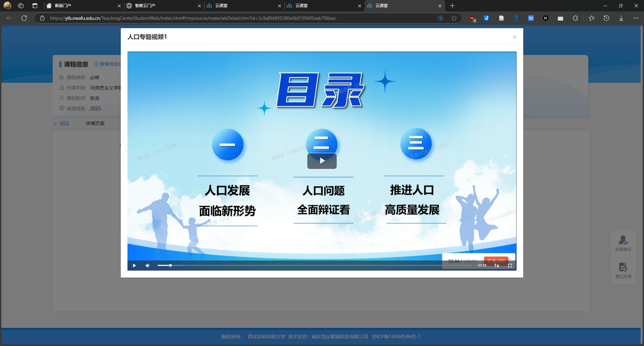
Task: Open browser history icon
Action: tap(606, 18)
